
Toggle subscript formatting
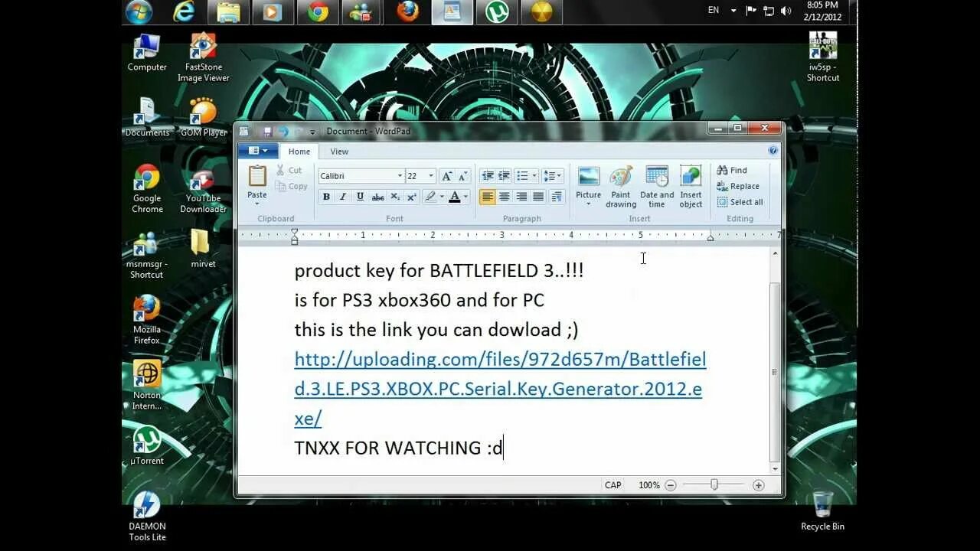pos(395,197)
